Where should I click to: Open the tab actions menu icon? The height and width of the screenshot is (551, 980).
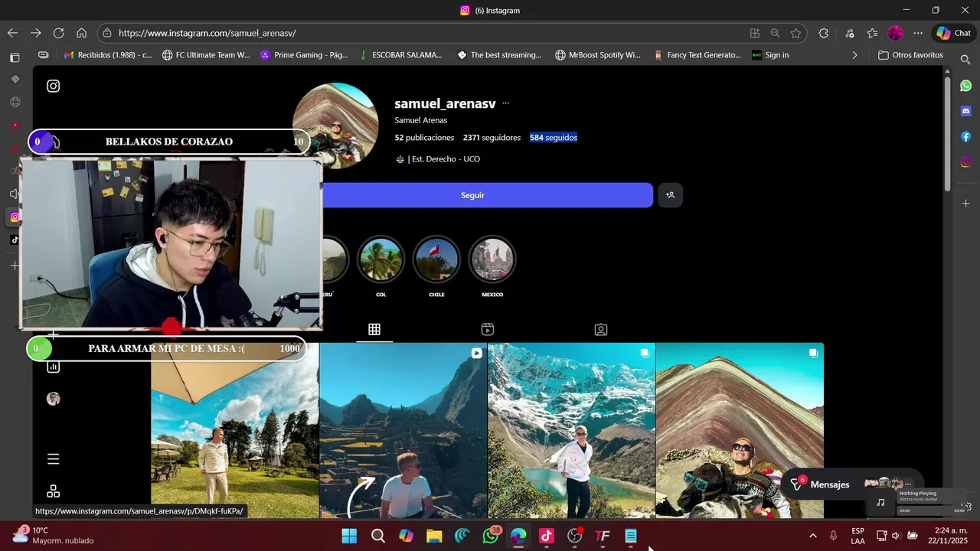coord(15,57)
